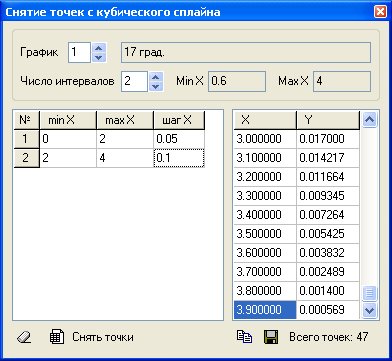
Task: Select min X cell of row 2
Action: click(68, 158)
